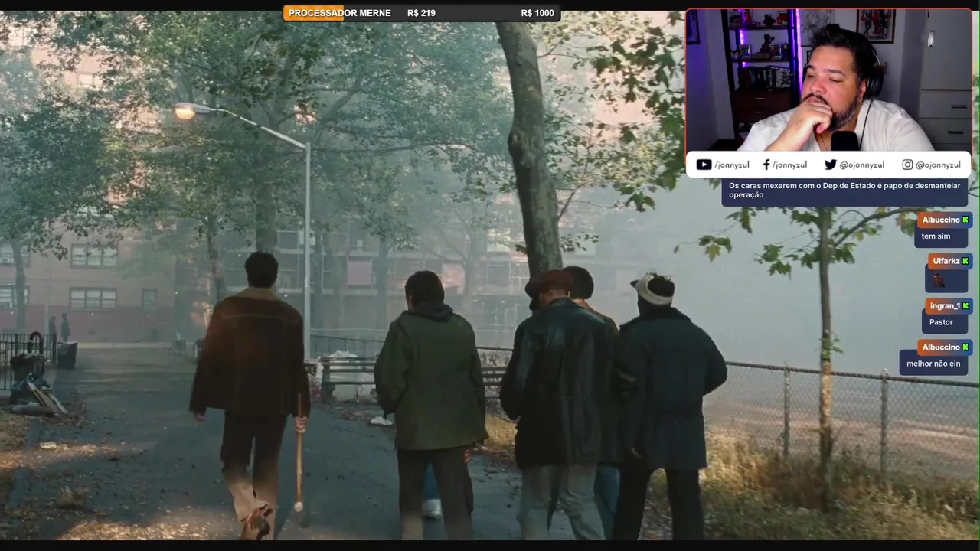The height and width of the screenshot is (551, 980).
Task: Click the Twitter bird icon
Action: (x=830, y=165)
